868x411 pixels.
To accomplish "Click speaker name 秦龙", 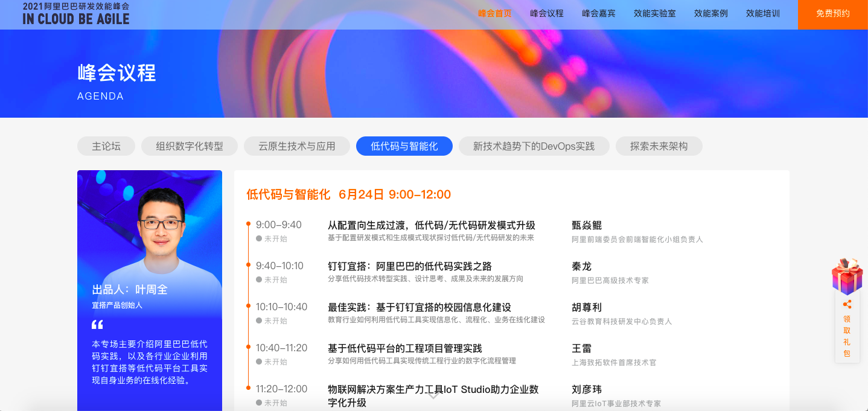I will click(582, 266).
